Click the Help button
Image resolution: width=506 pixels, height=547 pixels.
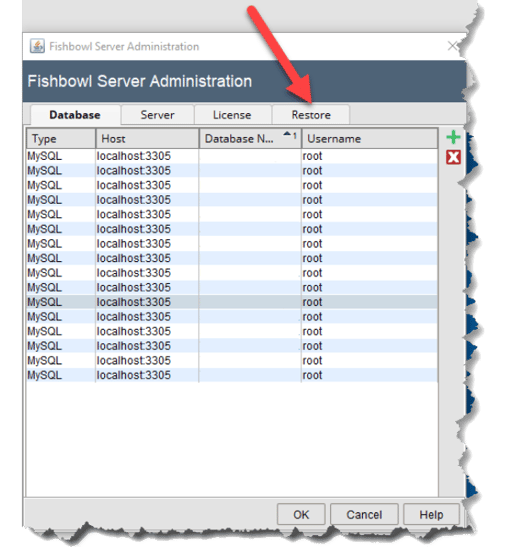pos(431,515)
